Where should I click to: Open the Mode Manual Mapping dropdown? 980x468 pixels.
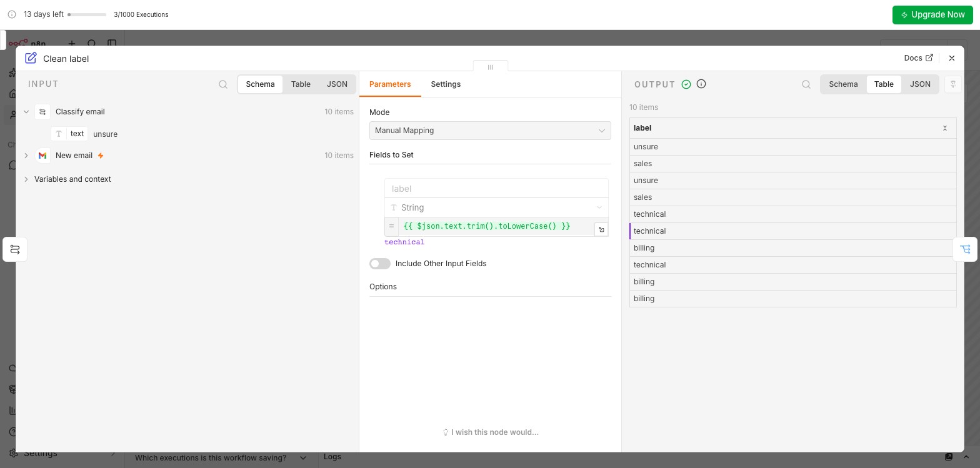tap(490, 131)
